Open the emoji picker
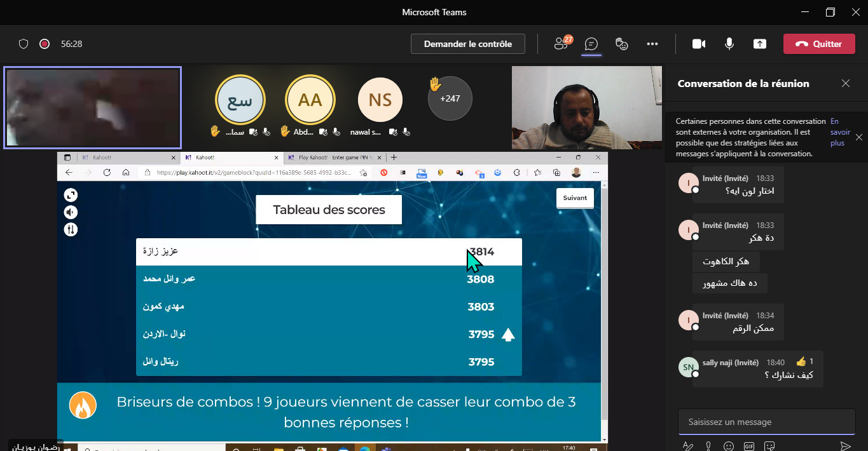The image size is (868, 451). [x=729, y=446]
